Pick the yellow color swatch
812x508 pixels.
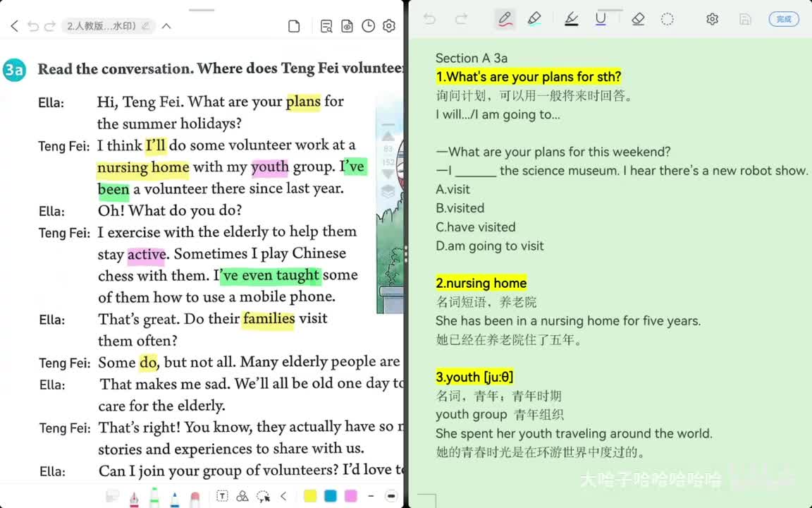tap(310, 496)
